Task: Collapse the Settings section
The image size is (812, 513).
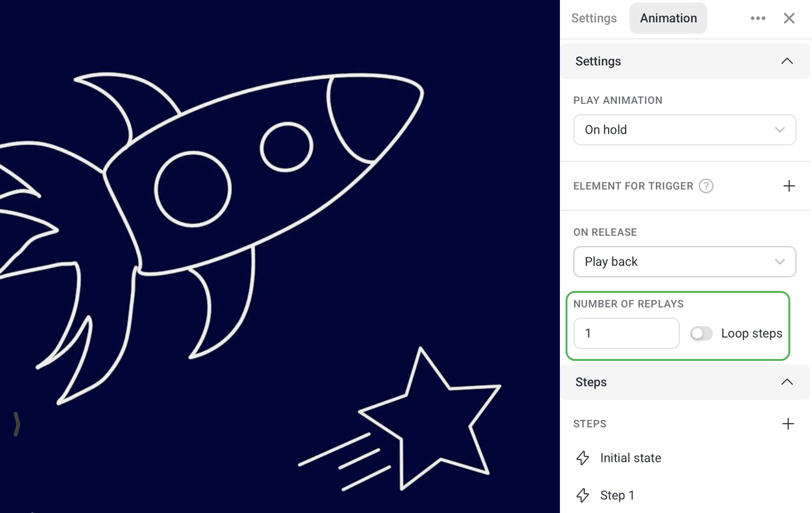Action: tap(787, 61)
